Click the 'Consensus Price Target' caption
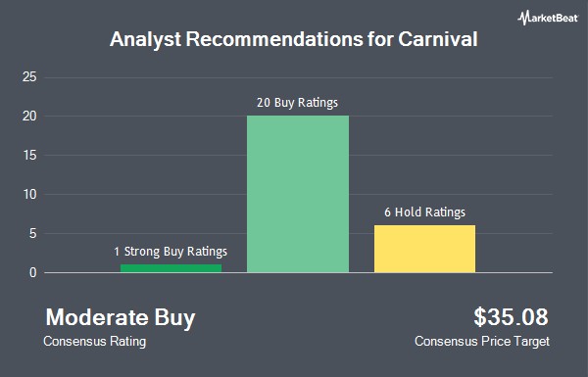588x377 pixels. pos(482,342)
